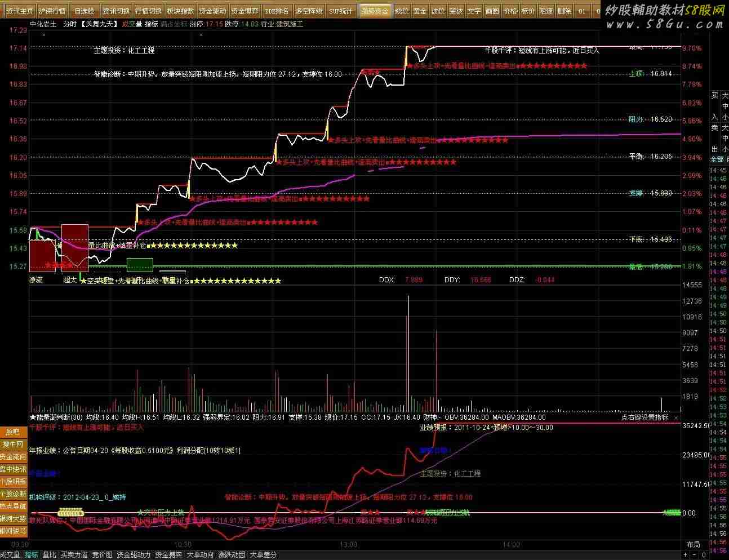
Task: Open 热点导航 sidebar link
Action: [x=13, y=506]
